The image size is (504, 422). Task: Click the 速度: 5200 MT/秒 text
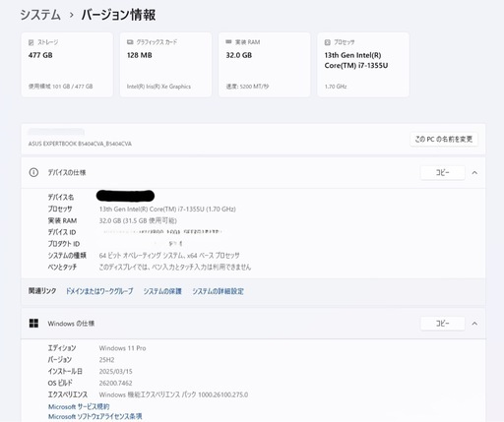point(247,87)
